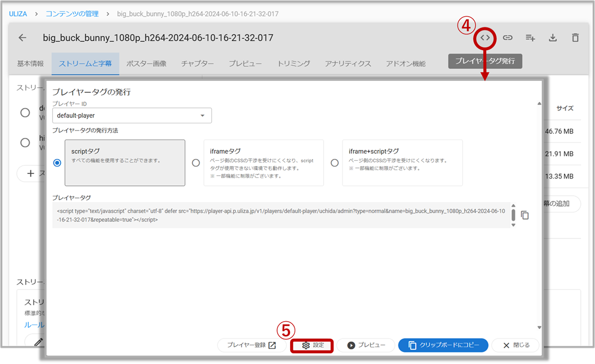Click the player tag box scrollbar thumb
The height and width of the screenshot is (364, 595).
(x=513, y=215)
